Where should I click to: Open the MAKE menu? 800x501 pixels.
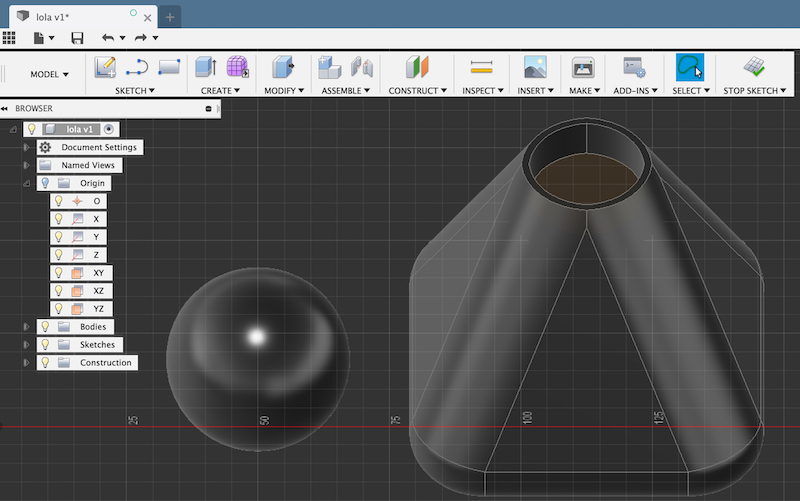(x=584, y=90)
